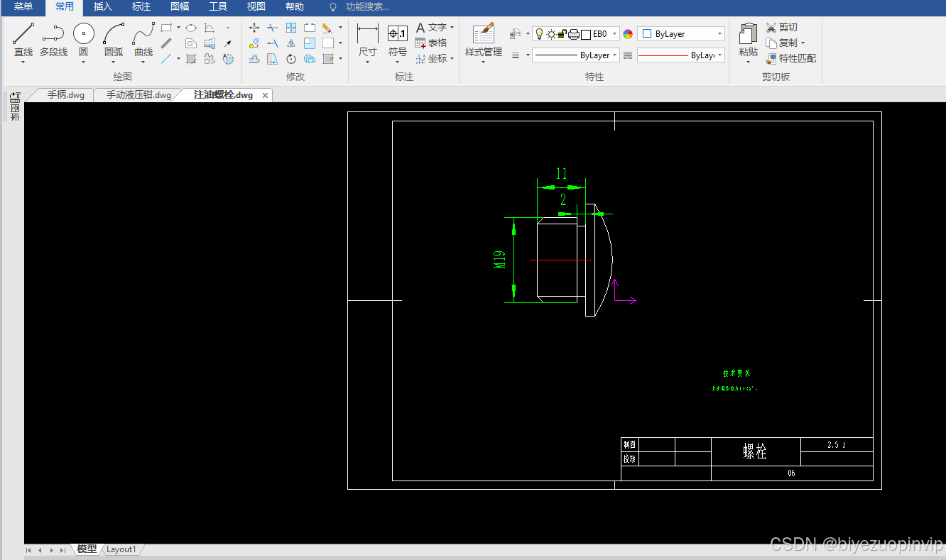Viewport: 946px width, 560px height.
Task: Click the 特性匹配 match properties button
Action: (x=791, y=59)
